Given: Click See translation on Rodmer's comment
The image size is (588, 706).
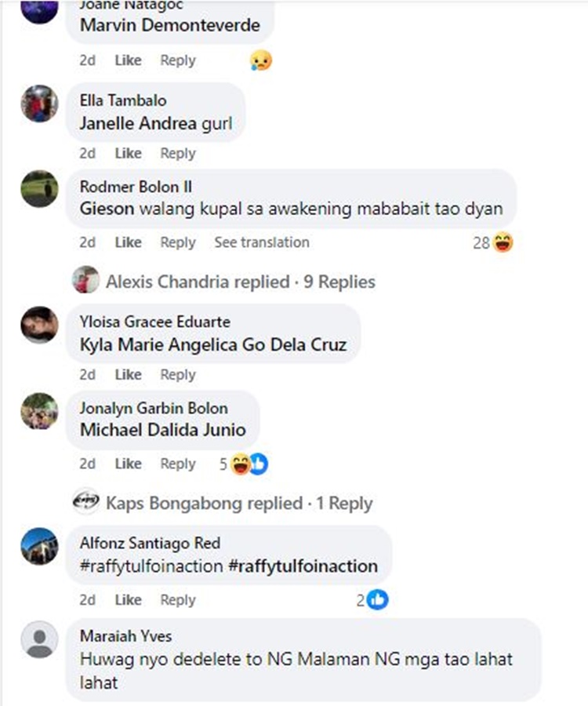Looking at the screenshot, I should click(x=262, y=242).
